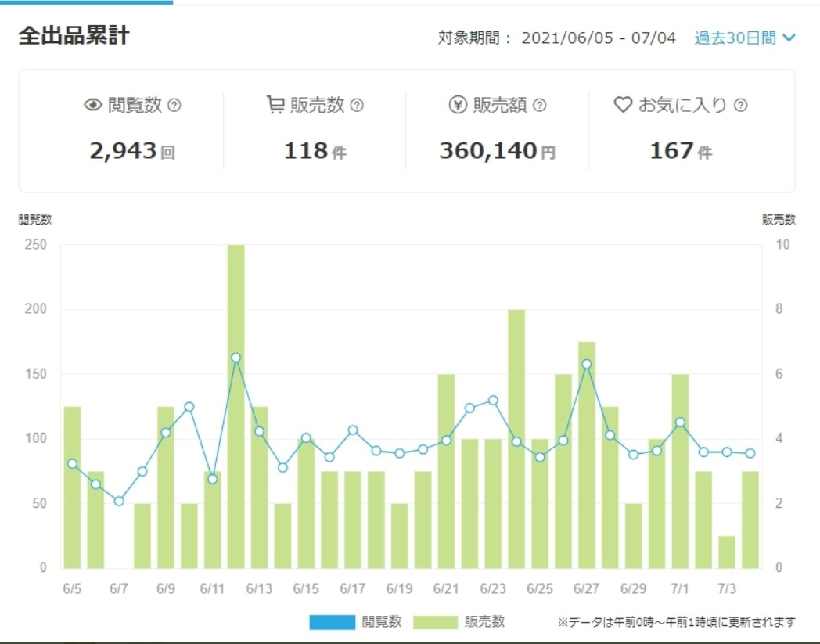Click the date range 2021/06/05 - 07/04
The height and width of the screenshot is (644, 820).
tap(599, 38)
